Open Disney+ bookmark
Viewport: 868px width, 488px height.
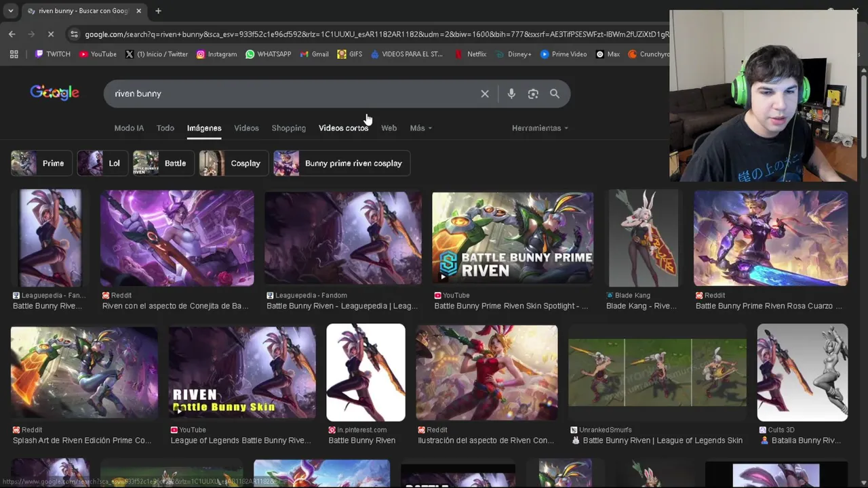coord(513,54)
